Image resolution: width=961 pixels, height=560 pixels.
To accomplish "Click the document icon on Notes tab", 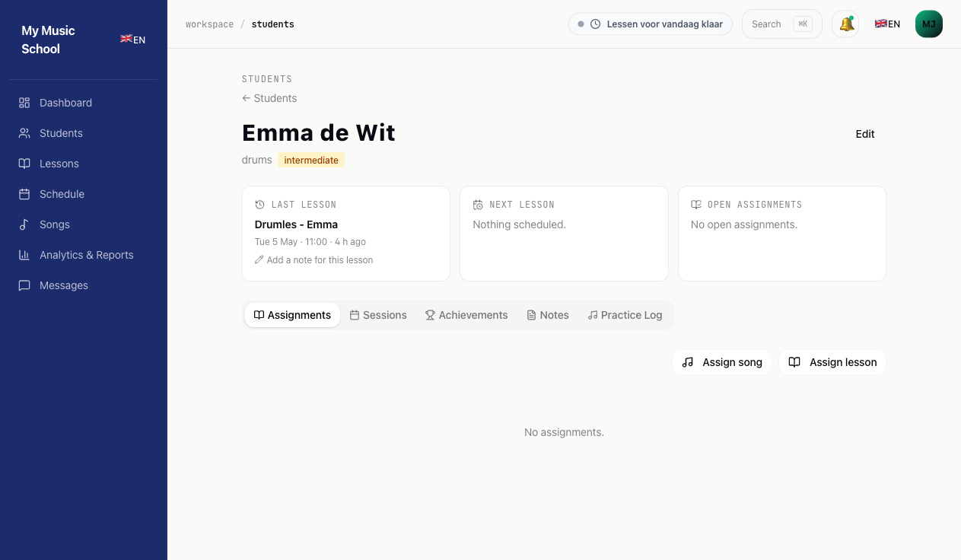I will 531,315.
